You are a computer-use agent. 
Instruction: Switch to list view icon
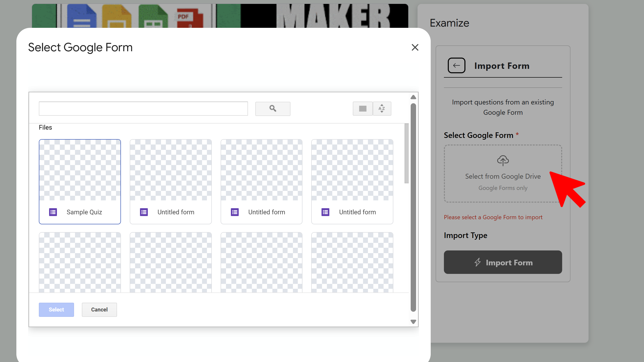pos(363,108)
